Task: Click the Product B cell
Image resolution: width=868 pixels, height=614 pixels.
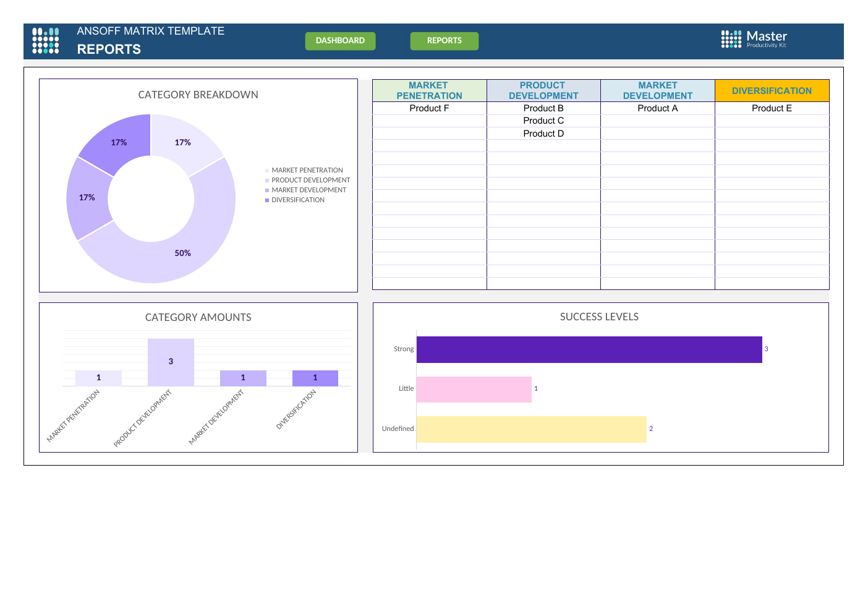Action: tap(543, 108)
